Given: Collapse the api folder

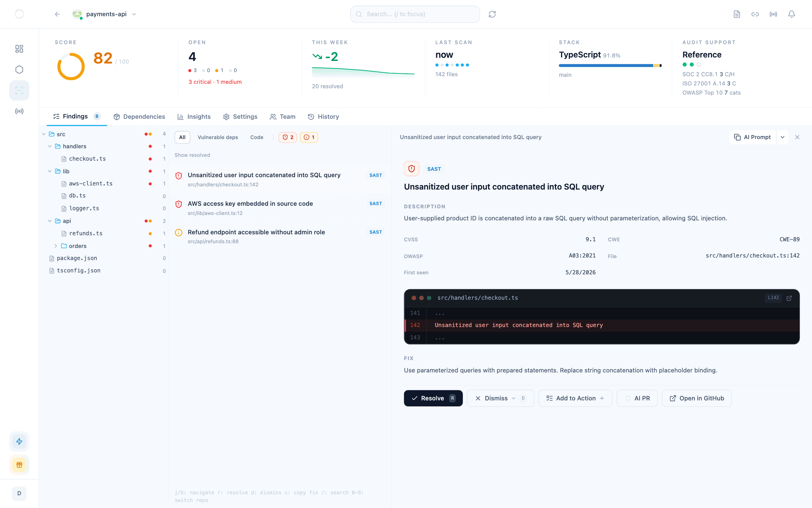Looking at the screenshot, I should 50,221.
